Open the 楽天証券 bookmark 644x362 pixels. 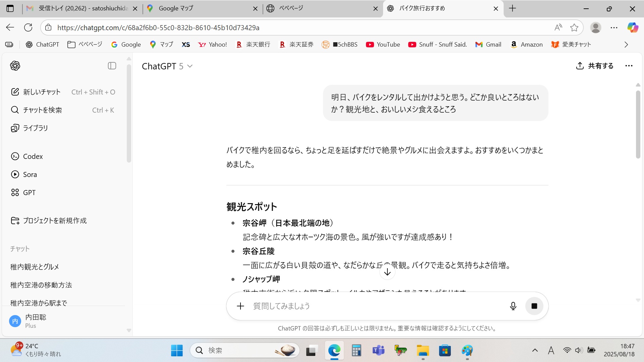coord(297,45)
